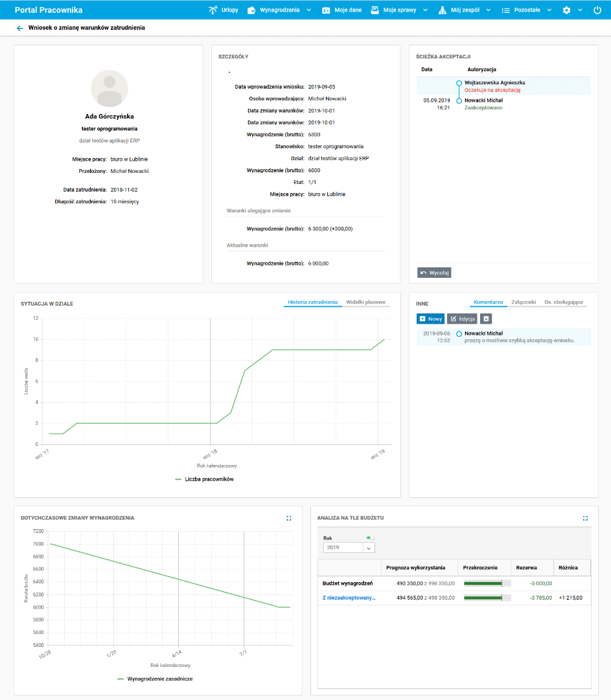Image resolution: width=611 pixels, height=700 pixels.
Task: Select Nowacki Michał's comment entry
Action: 504,337
